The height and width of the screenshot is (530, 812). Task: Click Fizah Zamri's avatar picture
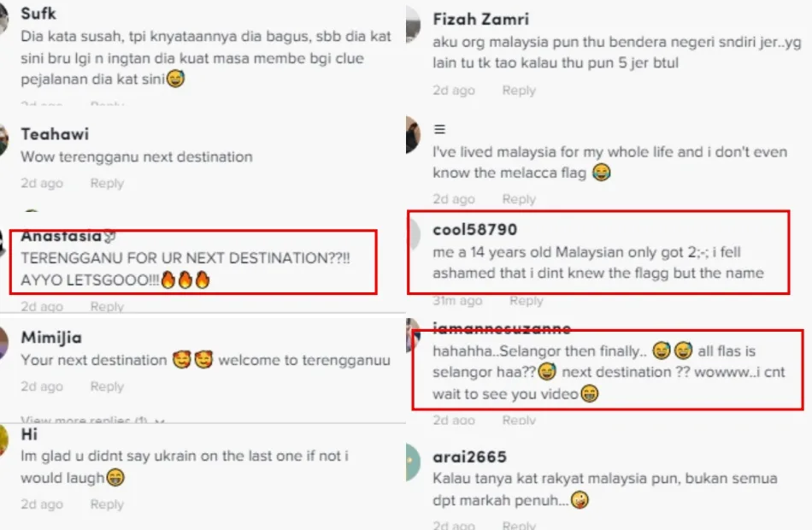click(x=413, y=24)
